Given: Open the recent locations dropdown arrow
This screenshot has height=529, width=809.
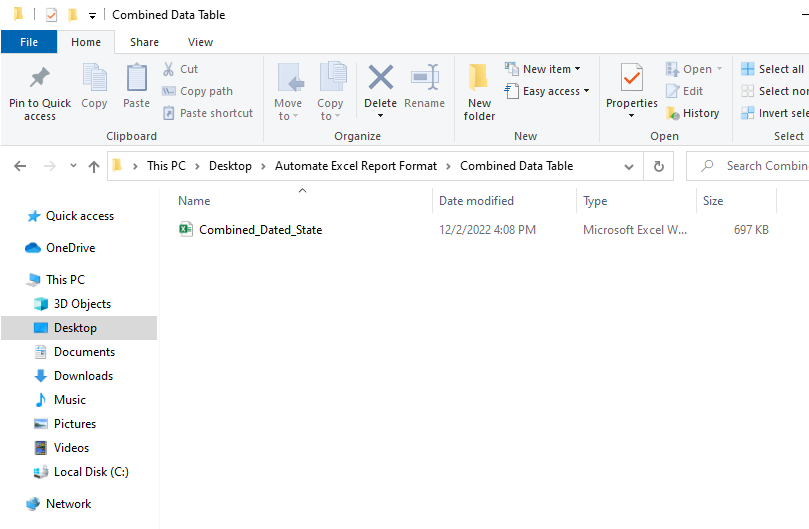Looking at the screenshot, I should 73,166.
